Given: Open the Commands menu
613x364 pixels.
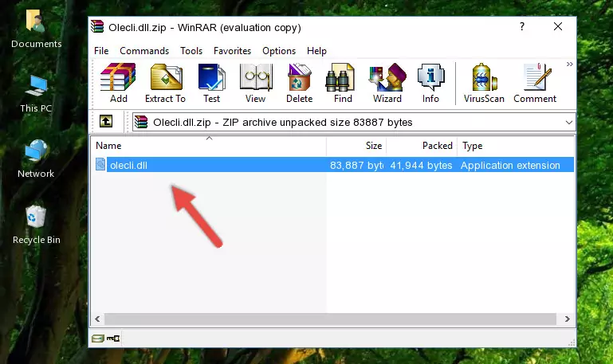Looking at the screenshot, I should (144, 51).
